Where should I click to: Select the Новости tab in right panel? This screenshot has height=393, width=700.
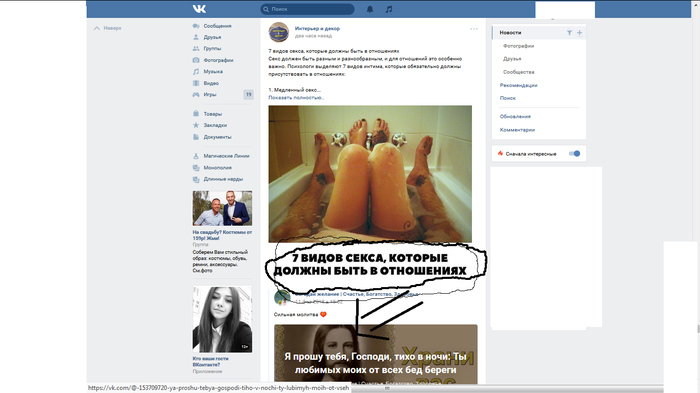[x=510, y=33]
